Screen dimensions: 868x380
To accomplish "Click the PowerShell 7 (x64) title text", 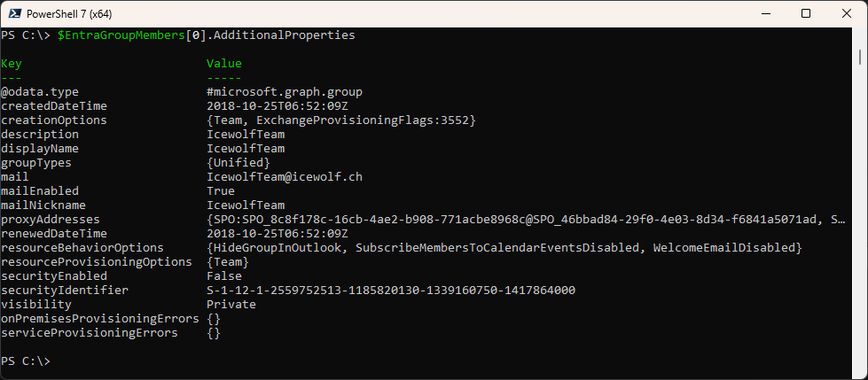I will [x=69, y=14].
